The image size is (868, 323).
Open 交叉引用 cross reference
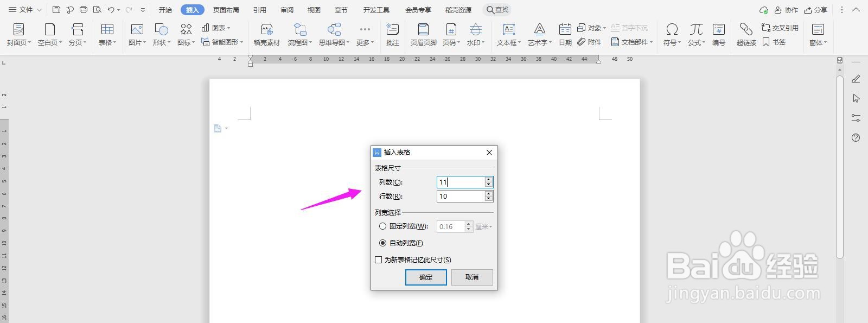point(780,28)
